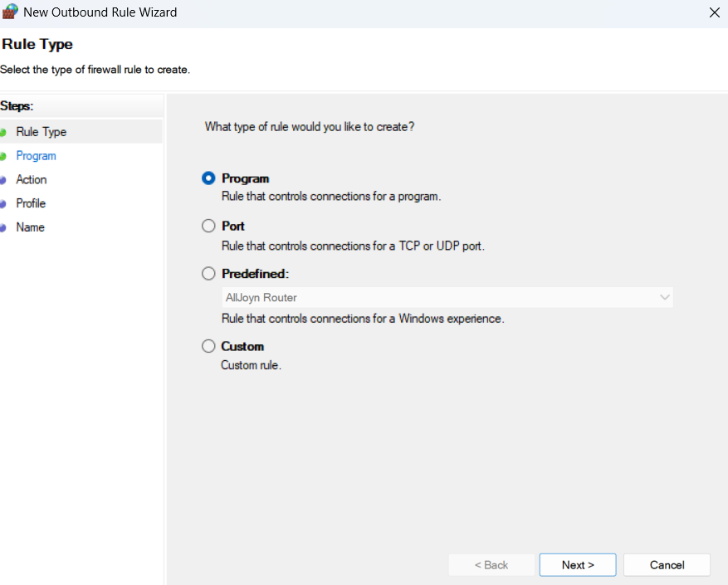728x585 pixels.
Task: Open the Profile step in Steps list
Action: click(x=31, y=203)
